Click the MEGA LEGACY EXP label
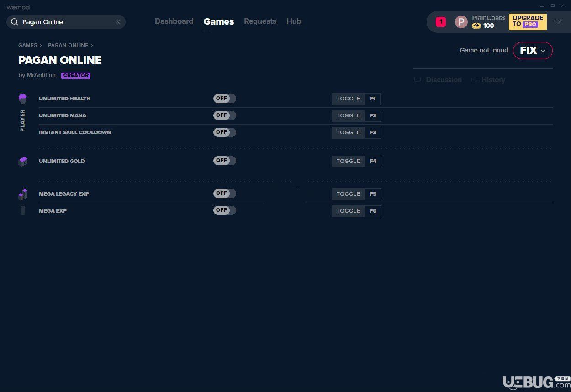The height and width of the screenshot is (392, 571). (x=64, y=194)
